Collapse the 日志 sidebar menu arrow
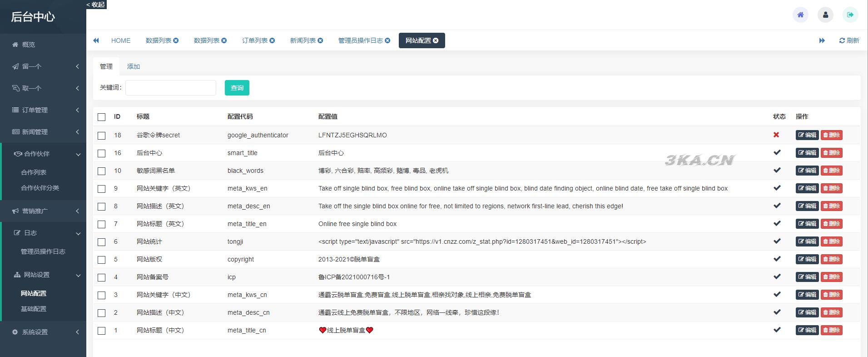Image resolution: width=868 pixels, height=357 pixels. tap(78, 234)
